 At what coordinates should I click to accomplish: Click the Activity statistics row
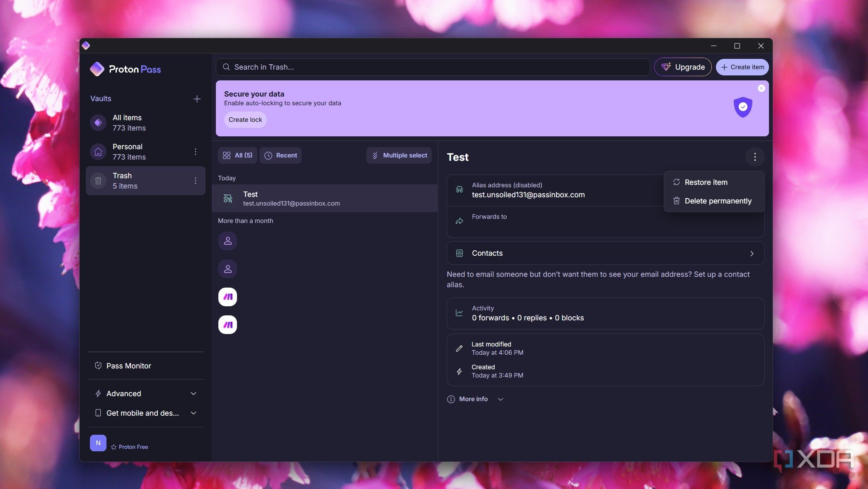tap(605, 314)
